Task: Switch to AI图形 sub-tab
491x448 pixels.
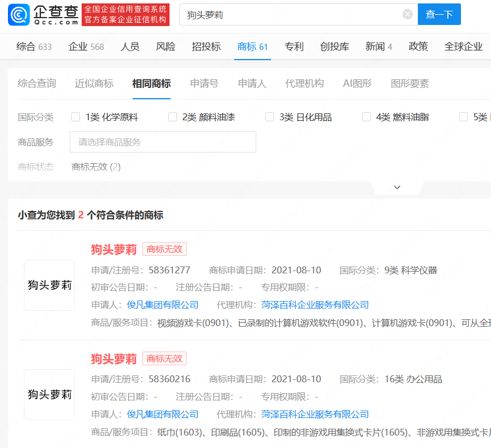Action: [357, 83]
